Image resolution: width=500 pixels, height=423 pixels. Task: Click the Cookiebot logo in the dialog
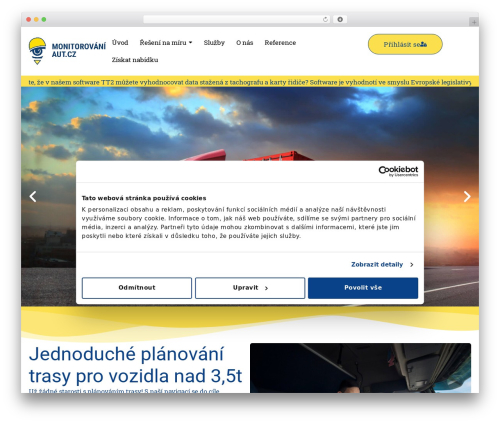point(398,171)
